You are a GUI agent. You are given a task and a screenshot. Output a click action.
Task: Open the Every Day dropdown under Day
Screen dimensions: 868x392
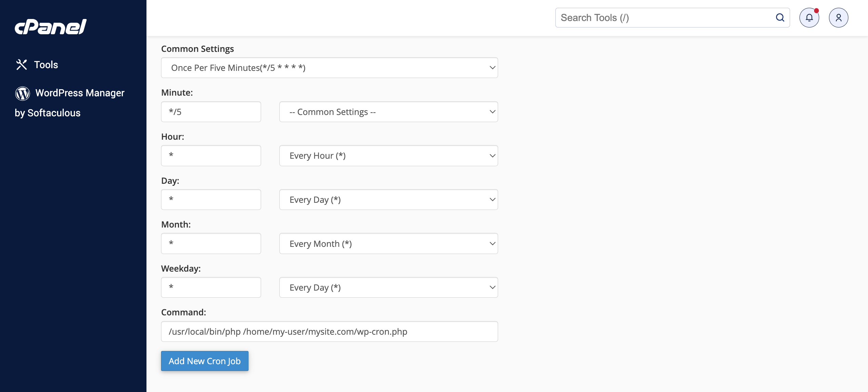tap(388, 199)
